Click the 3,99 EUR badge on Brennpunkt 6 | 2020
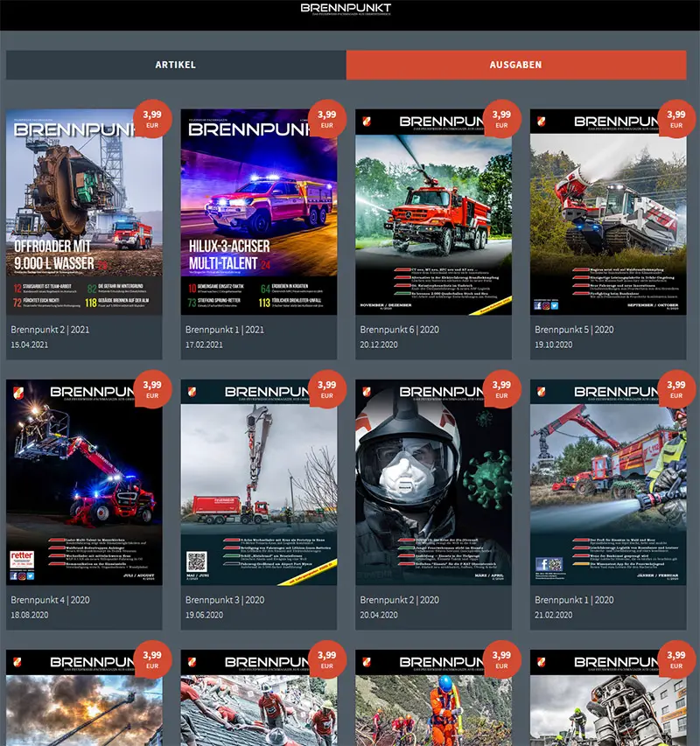Viewport: 700px width, 746px height. coord(501,120)
